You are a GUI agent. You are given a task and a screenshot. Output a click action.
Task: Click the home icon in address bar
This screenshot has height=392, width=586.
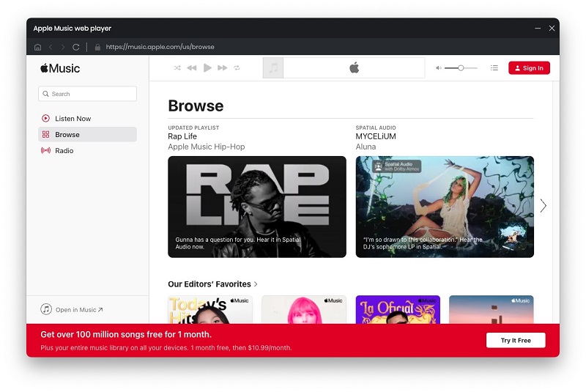pos(38,47)
